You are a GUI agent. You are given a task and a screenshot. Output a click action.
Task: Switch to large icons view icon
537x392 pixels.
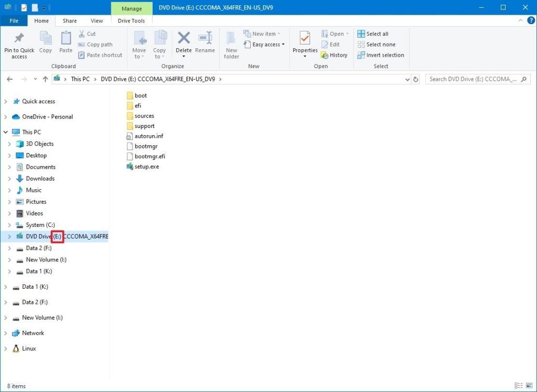coord(528,386)
